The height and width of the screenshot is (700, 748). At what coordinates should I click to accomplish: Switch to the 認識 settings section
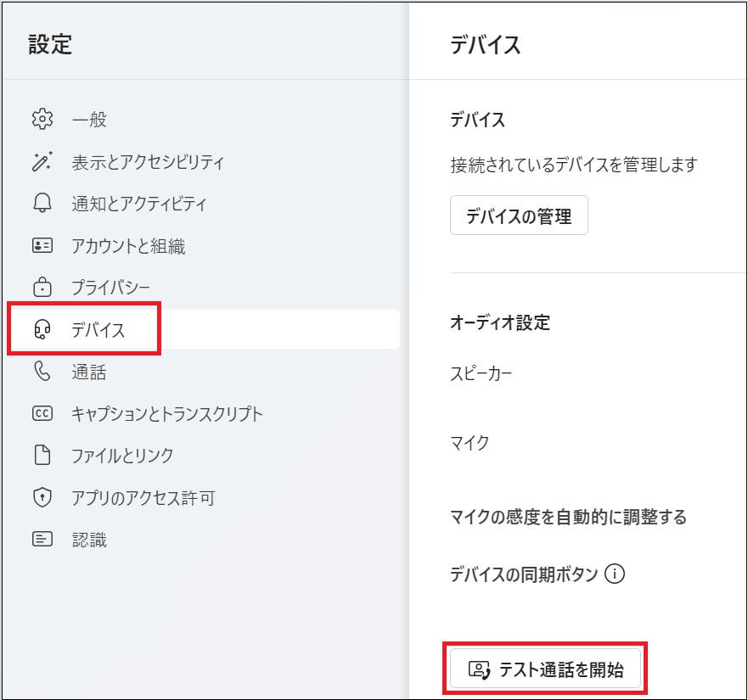89,540
